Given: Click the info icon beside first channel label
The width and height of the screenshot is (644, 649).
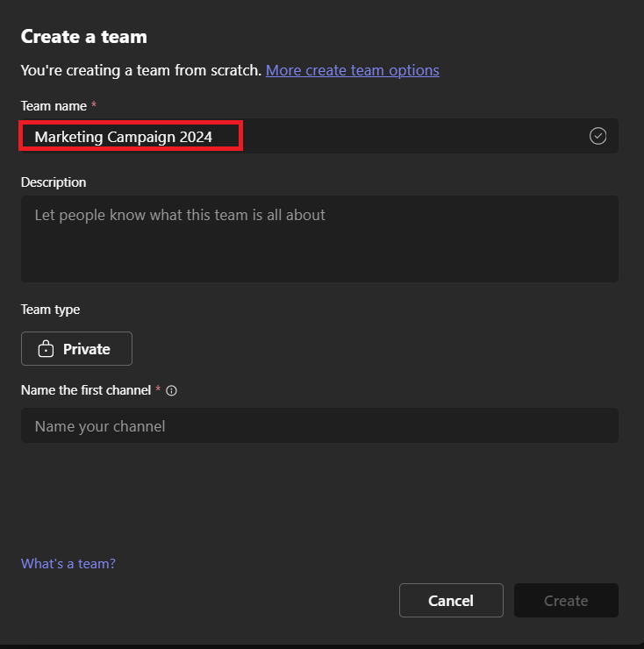Looking at the screenshot, I should pos(171,390).
